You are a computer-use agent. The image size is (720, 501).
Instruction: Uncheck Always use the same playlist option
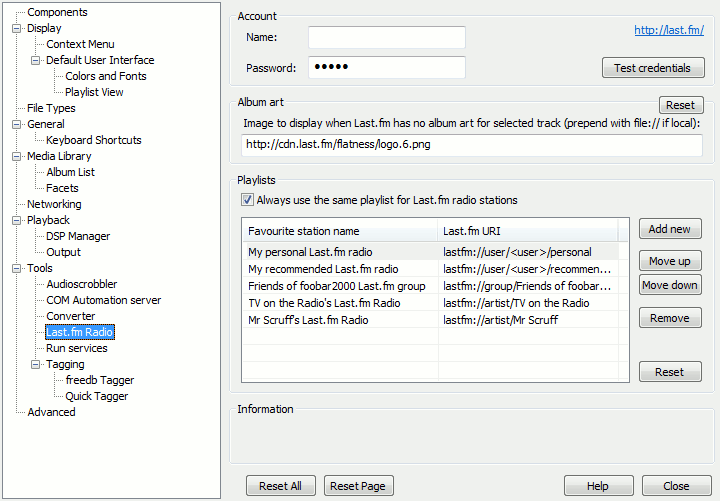[248, 200]
